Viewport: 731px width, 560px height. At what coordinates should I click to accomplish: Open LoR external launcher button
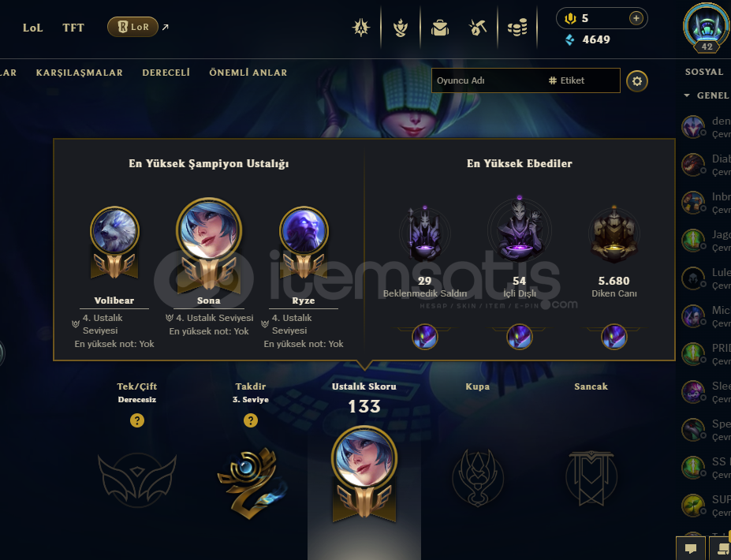[x=132, y=27]
